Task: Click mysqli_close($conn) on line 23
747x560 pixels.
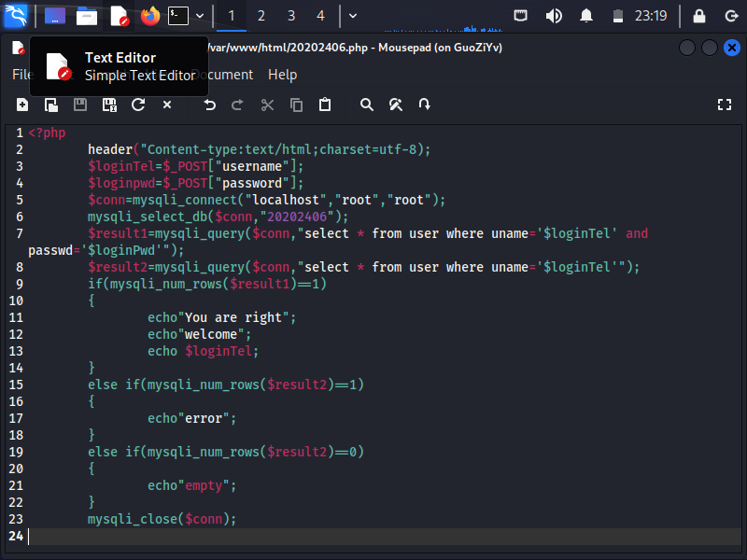Action: click(162, 519)
